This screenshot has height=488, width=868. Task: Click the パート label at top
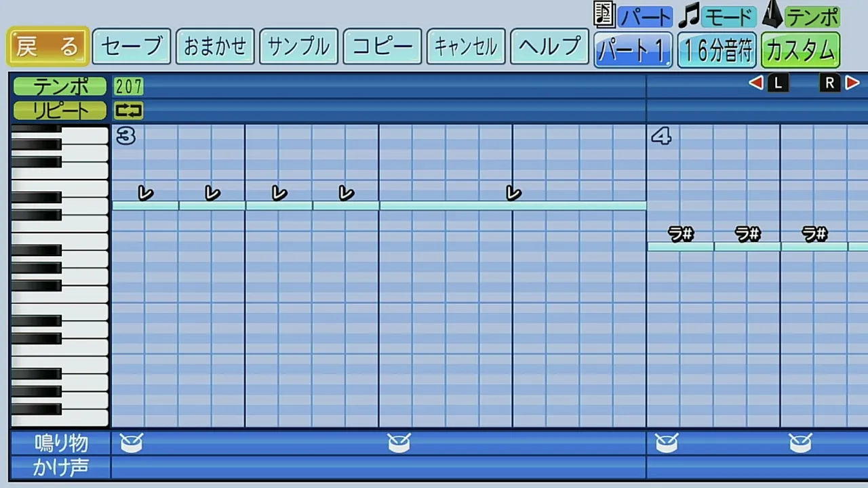645,16
